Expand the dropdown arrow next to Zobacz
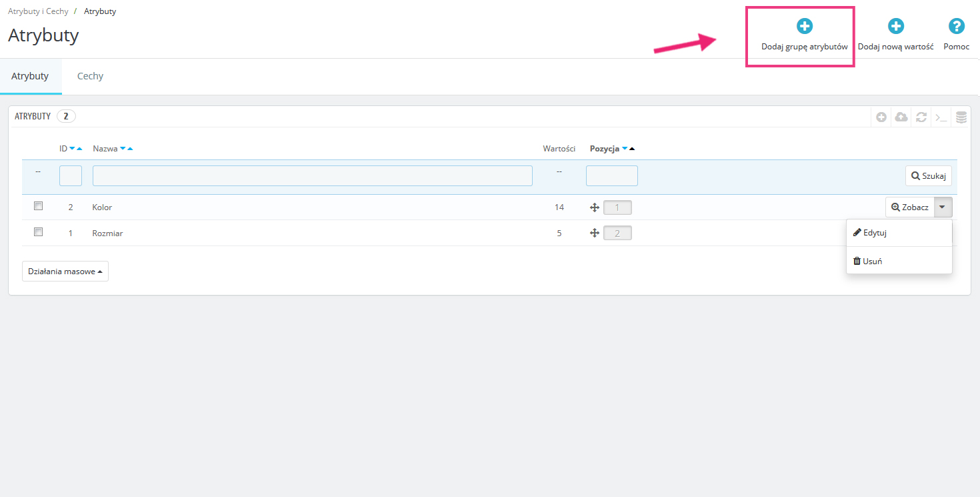 pos(943,207)
